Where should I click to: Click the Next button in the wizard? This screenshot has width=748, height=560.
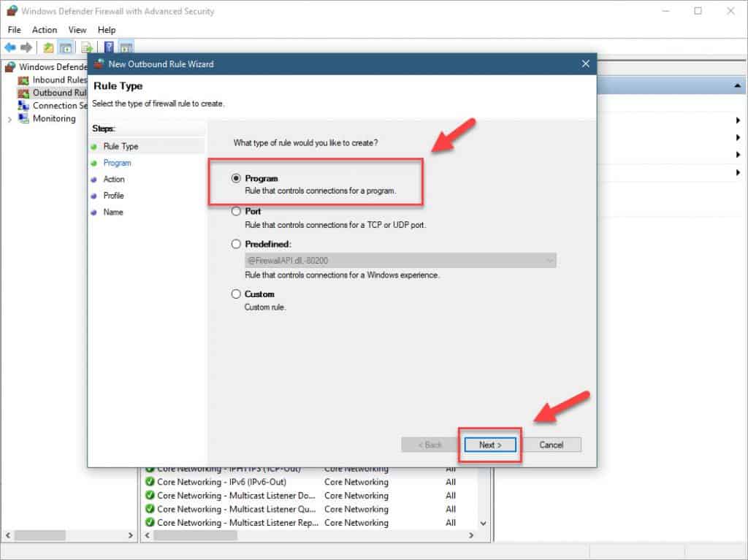tap(489, 445)
